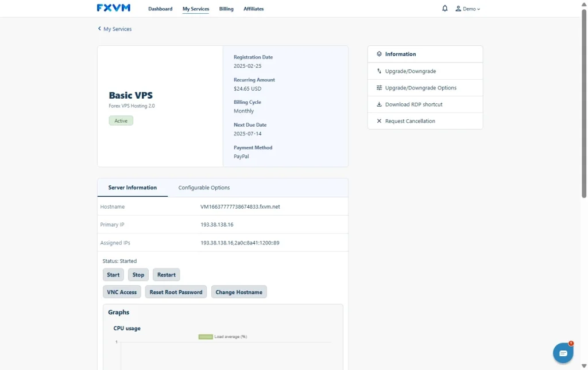Image resolution: width=588 pixels, height=370 pixels.
Task: Open the notifications bell
Action: click(445, 8)
